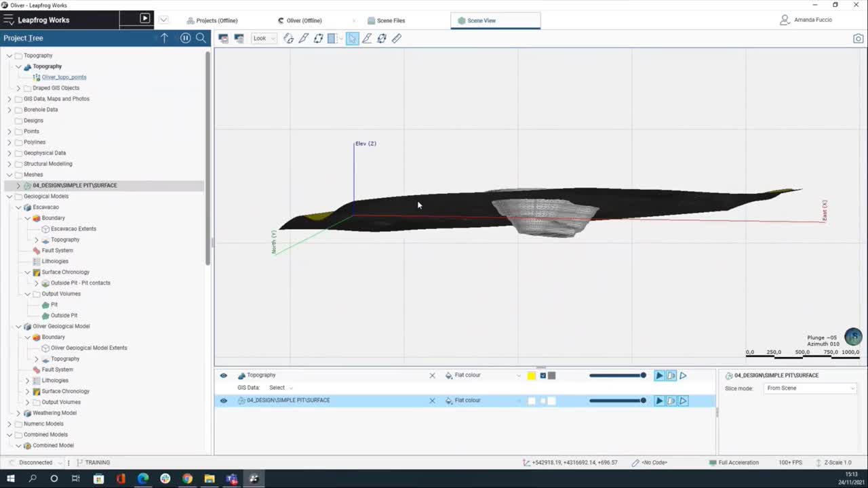Viewport: 868px width, 488px height.
Task: Switch to the Oliver (Offline) tab
Action: 300,20
